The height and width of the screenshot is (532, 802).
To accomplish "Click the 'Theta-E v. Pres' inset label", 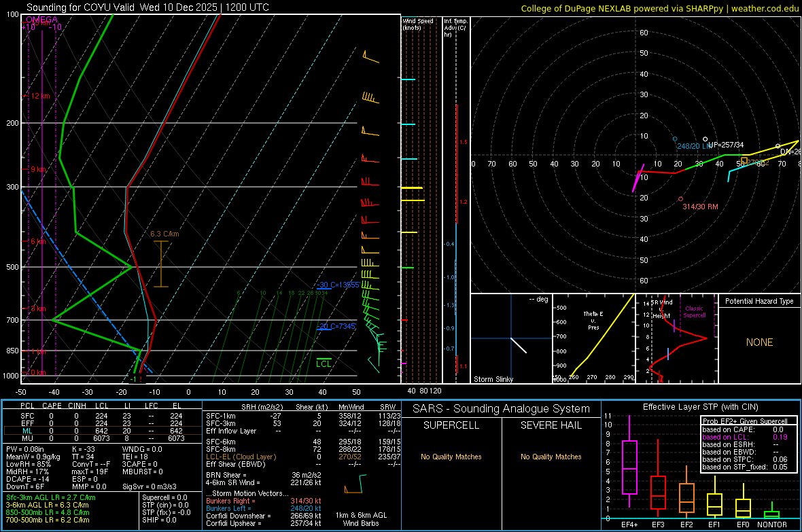I will [x=593, y=320].
